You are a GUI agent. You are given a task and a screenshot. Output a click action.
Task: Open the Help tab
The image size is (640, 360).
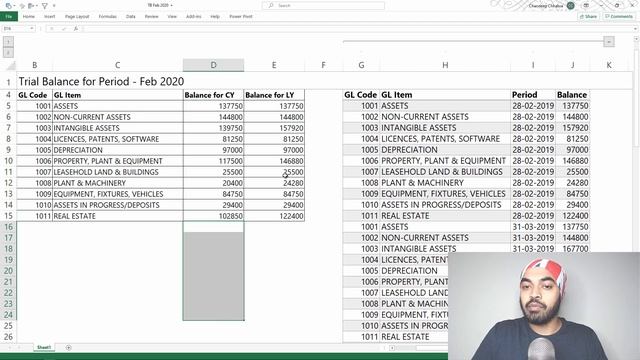pos(215,16)
